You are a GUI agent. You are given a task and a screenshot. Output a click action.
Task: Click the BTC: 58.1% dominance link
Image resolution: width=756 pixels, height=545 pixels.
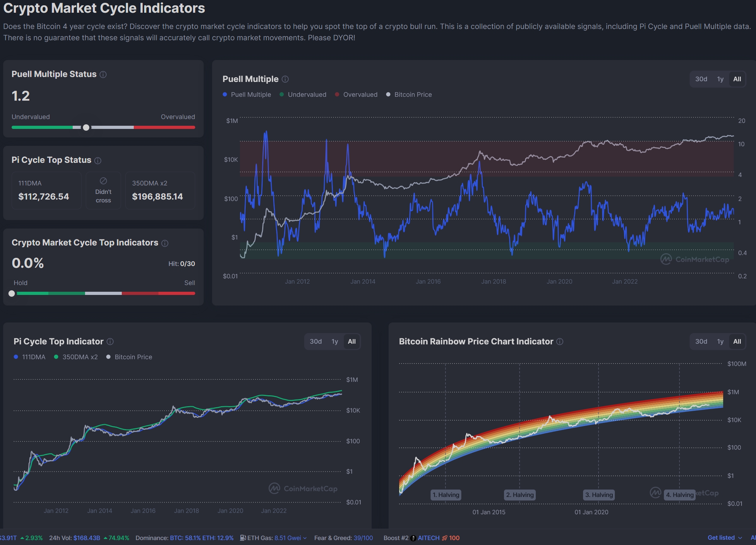(x=185, y=538)
